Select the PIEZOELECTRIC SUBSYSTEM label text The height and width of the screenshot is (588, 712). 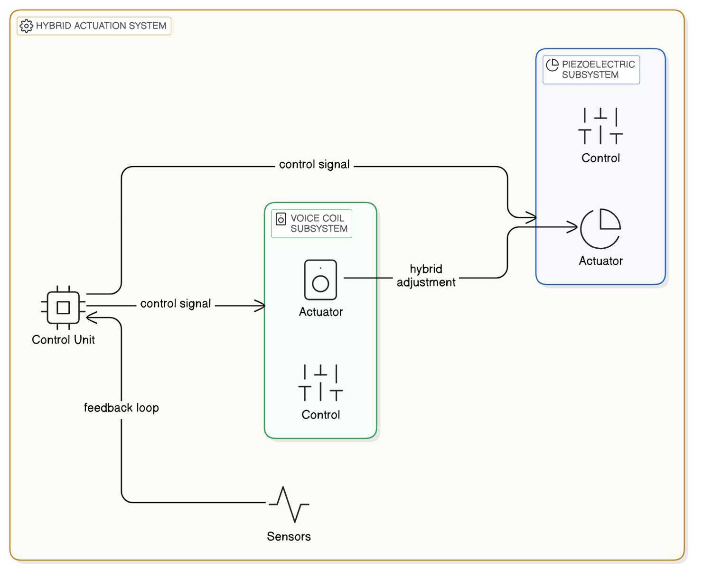click(x=598, y=70)
